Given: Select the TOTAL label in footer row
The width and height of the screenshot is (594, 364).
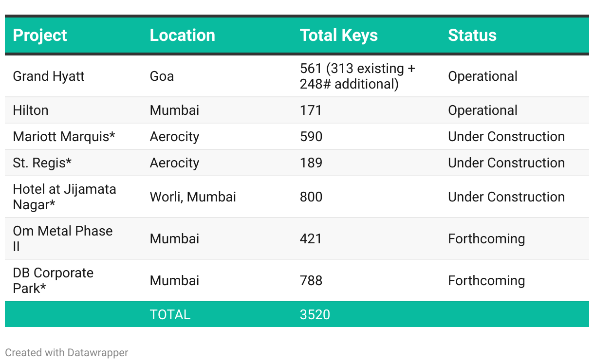Looking at the screenshot, I should point(170,314).
